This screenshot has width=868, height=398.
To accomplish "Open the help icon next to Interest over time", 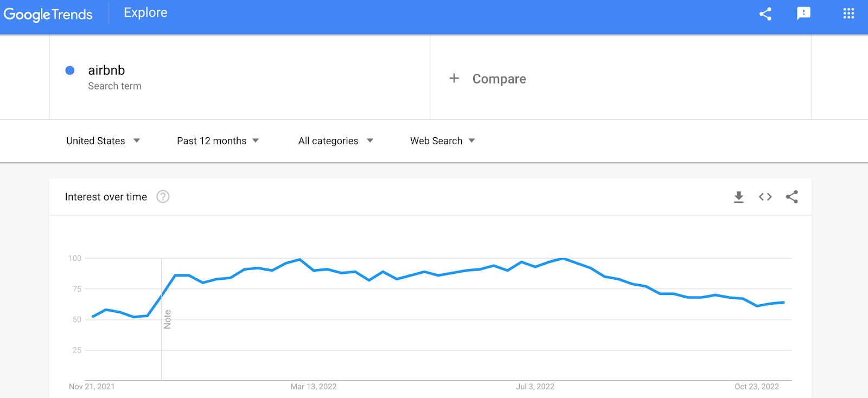I will [163, 197].
